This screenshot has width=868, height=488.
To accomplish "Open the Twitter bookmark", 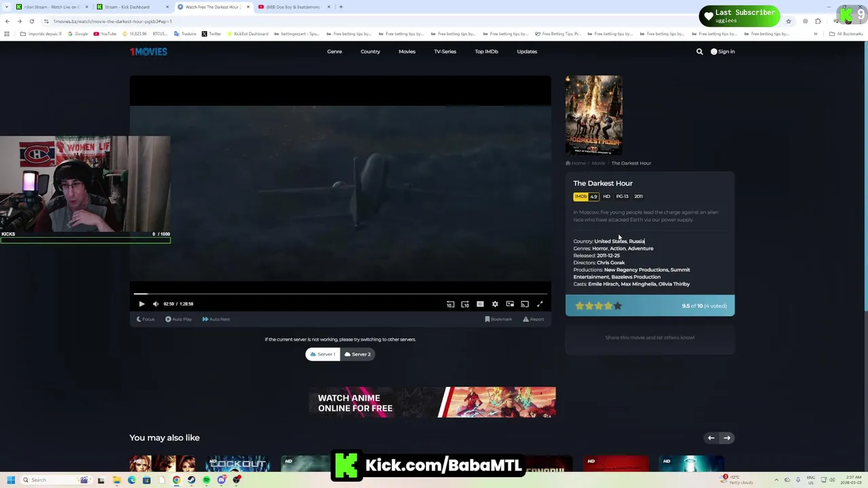I will pyautogui.click(x=212, y=34).
